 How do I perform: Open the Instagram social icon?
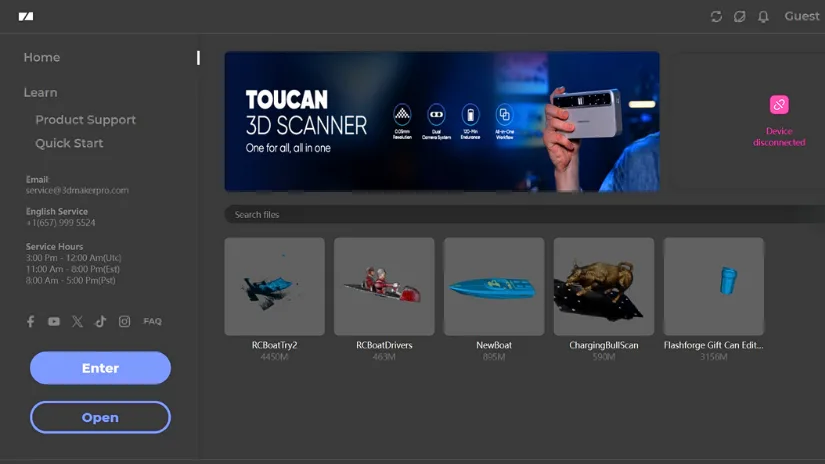pos(124,321)
